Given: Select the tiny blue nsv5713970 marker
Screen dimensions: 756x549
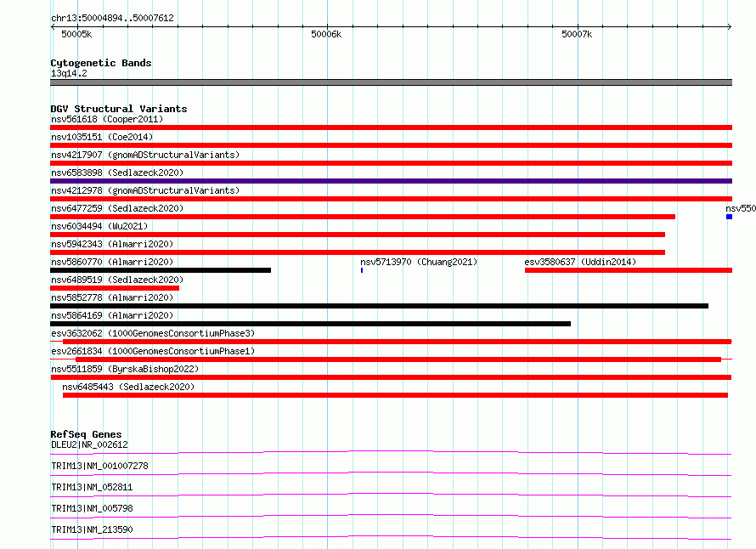Looking at the screenshot, I should pyautogui.click(x=362, y=270).
